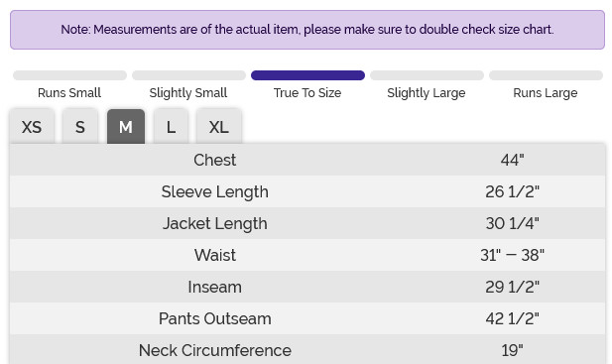Select the S size tab
The height and width of the screenshot is (364, 612).
pos(80,127)
